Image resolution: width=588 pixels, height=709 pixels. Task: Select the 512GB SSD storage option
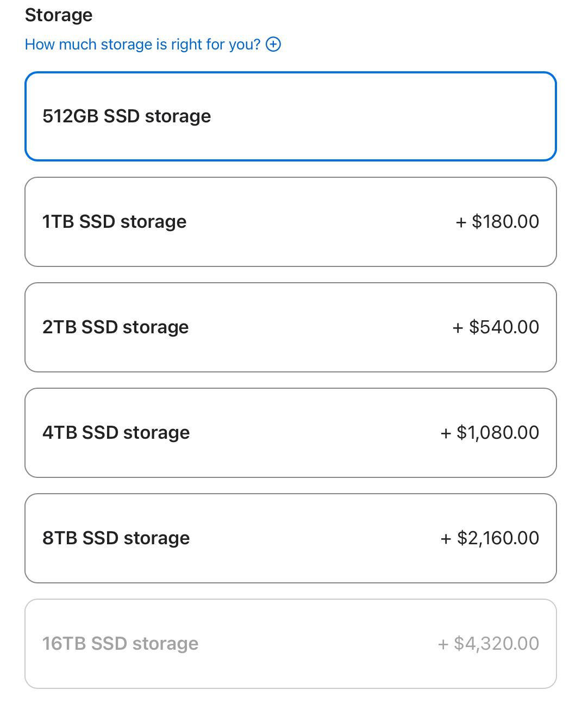pos(291,116)
